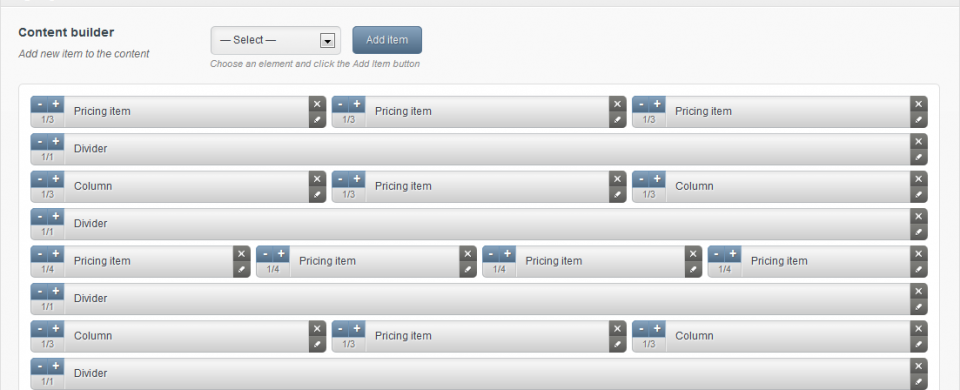The height and width of the screenshot is (390, 960).
Task: Delete the first Pricing item in top row
Action: coord(317,104)
